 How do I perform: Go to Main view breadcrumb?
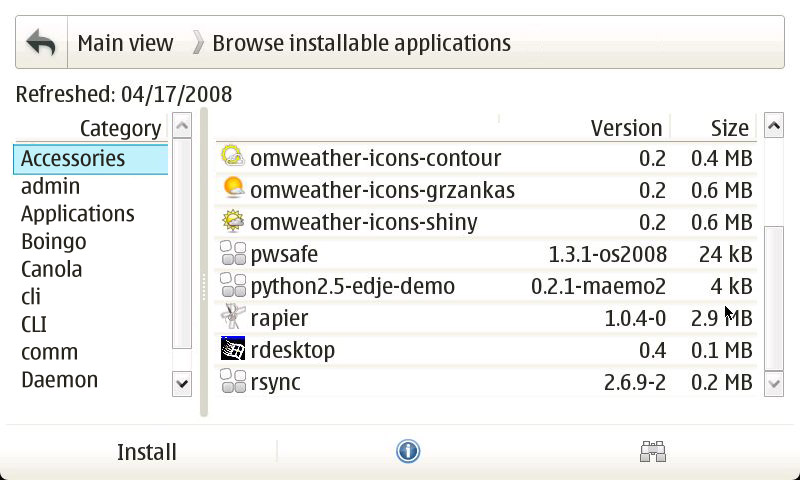(x=125, y=43)
